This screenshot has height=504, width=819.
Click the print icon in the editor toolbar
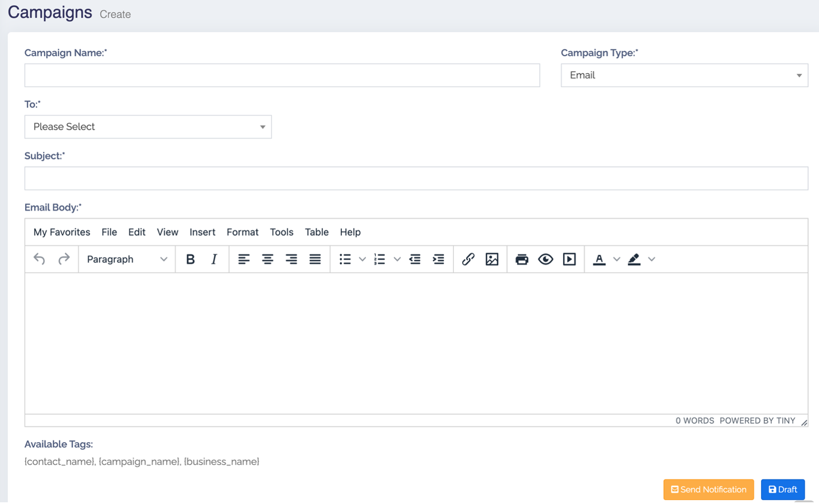click(522, 259)
